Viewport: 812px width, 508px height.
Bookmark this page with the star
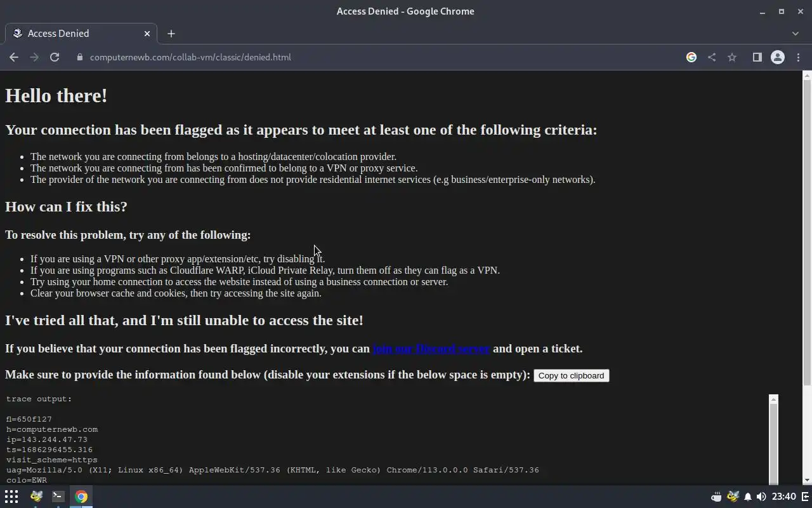coord(732,57)
